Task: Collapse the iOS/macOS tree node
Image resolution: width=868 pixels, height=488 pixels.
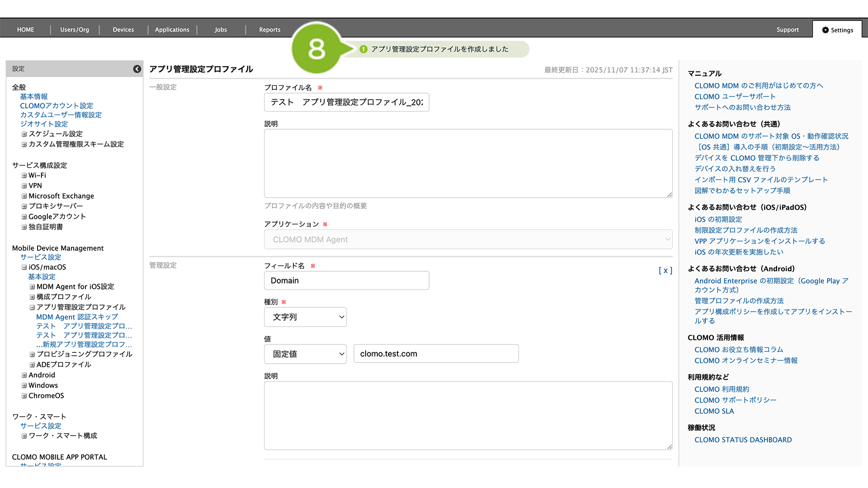Action: coord(24,267)
